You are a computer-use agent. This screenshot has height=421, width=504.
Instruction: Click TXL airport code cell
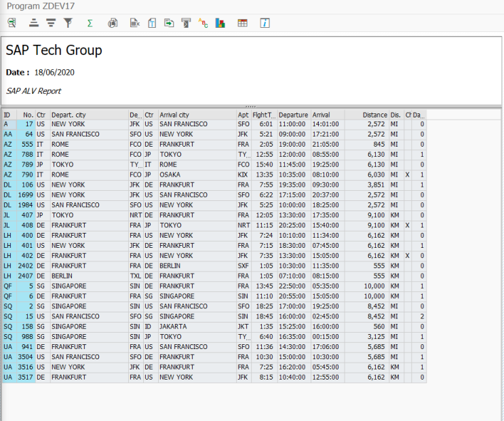coord(135,276)
